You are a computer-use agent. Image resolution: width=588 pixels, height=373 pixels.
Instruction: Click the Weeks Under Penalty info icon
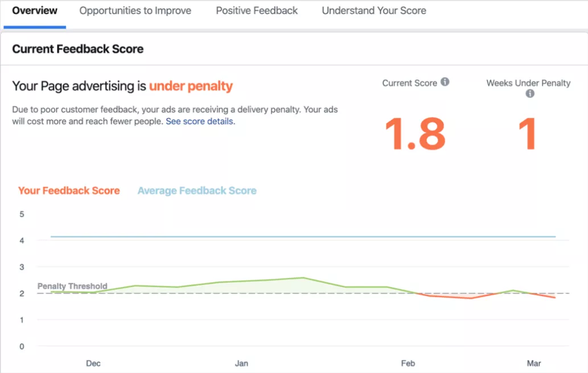529,93
